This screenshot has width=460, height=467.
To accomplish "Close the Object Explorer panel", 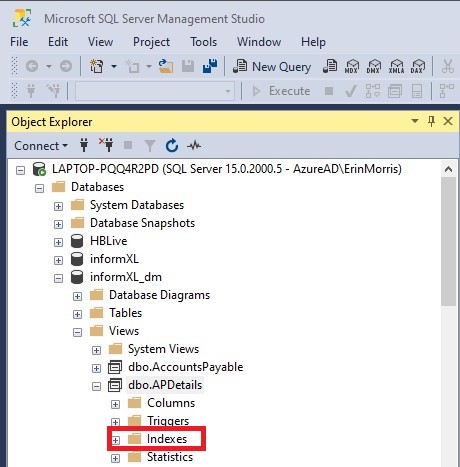I will (x=448, y=121).
